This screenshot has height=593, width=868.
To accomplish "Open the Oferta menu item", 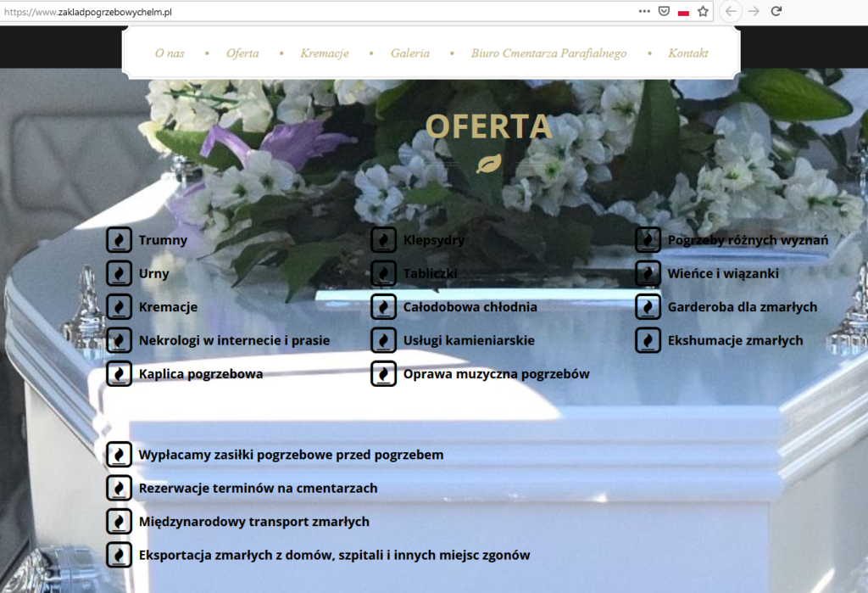I will [x=242, y=53].
